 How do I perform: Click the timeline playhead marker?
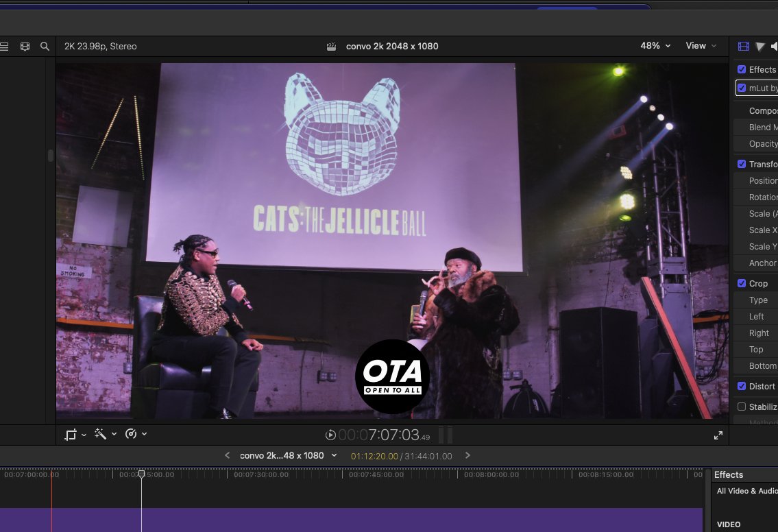141,474
